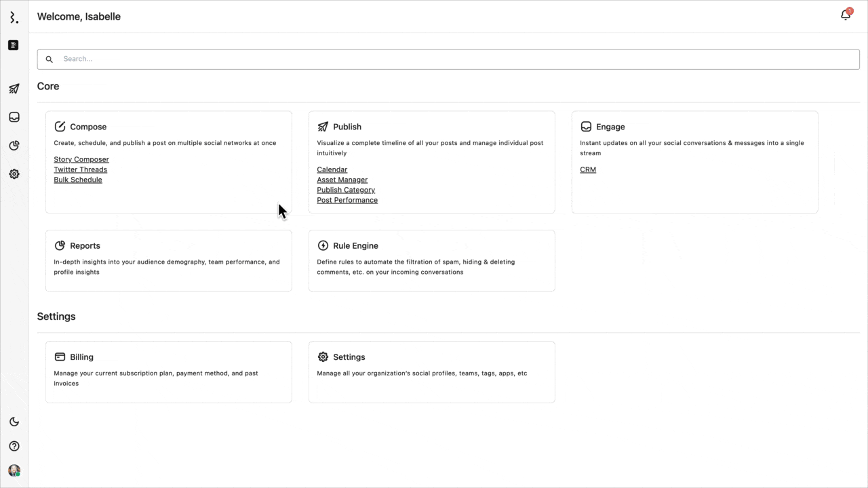868x488 pixels.
Task: Open the CRM link under Engage
Action: (587, 169)
